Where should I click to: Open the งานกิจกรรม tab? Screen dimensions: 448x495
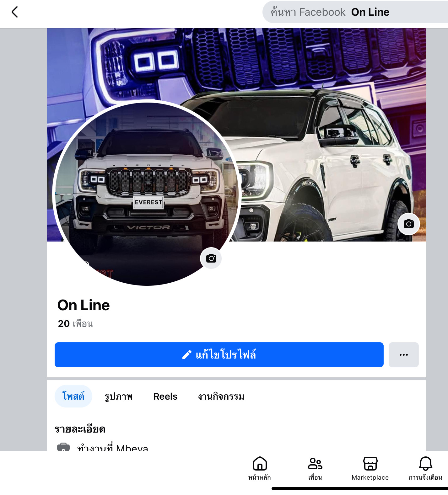(221, 396)
